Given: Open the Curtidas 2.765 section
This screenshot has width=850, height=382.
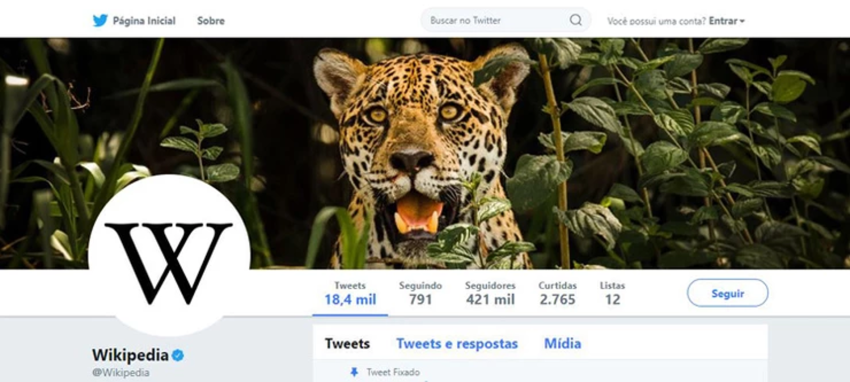Looking at the screenshot, I should pyautogui.click(x=557, y=293).
